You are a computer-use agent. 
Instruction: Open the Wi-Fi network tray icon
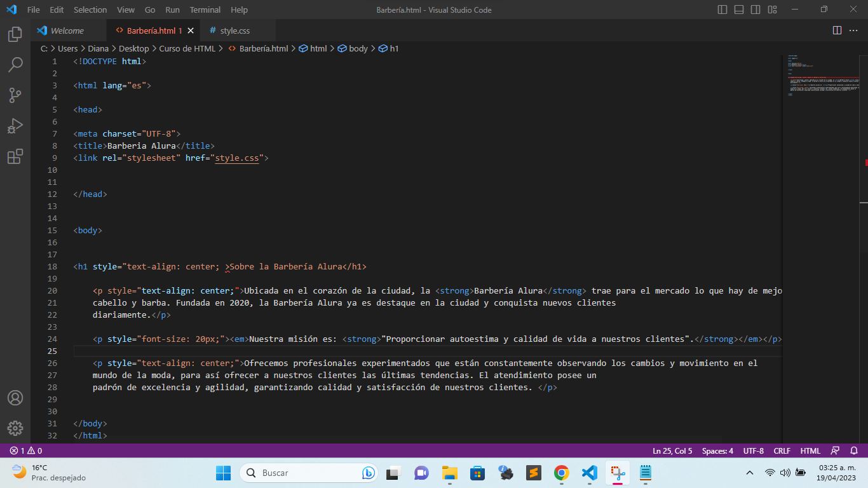point(770,473)
